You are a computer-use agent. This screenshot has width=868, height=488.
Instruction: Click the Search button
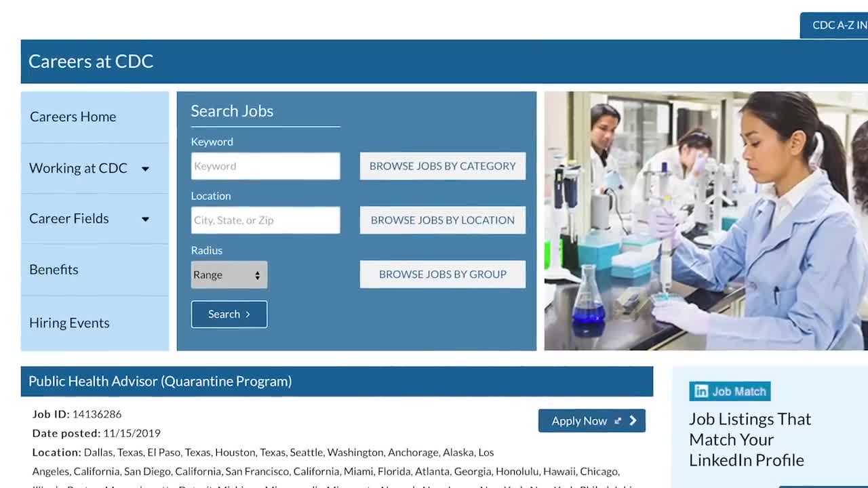tap(229, 314)
